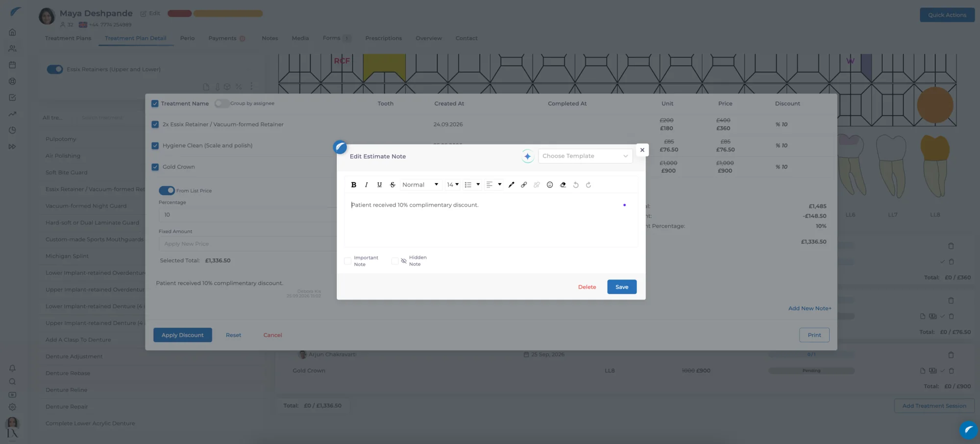Undo the last edit in note editor
The image size is (980, 444).
[x=576, y=185]
